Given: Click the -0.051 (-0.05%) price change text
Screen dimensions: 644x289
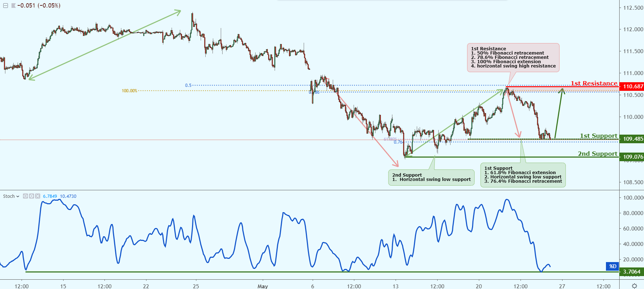Looking at the screenshot, I should pyautogui.click(x=39, y=6).
